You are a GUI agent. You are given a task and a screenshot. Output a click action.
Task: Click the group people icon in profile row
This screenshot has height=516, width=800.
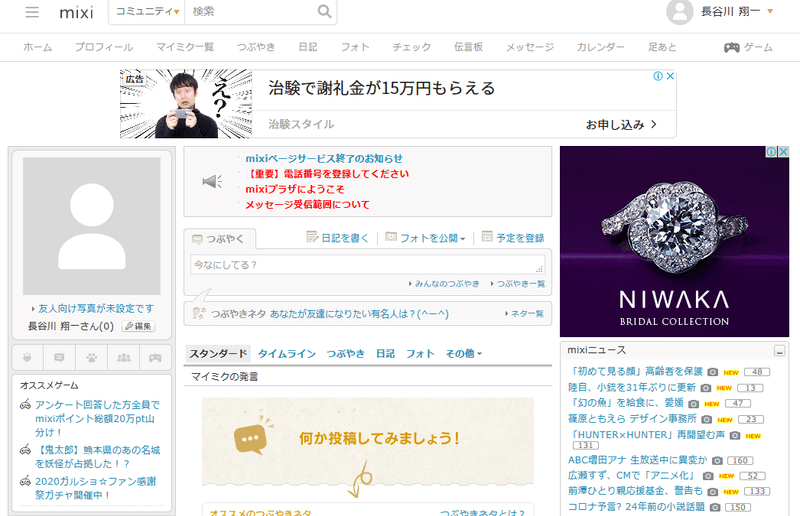tap(123, 357)
